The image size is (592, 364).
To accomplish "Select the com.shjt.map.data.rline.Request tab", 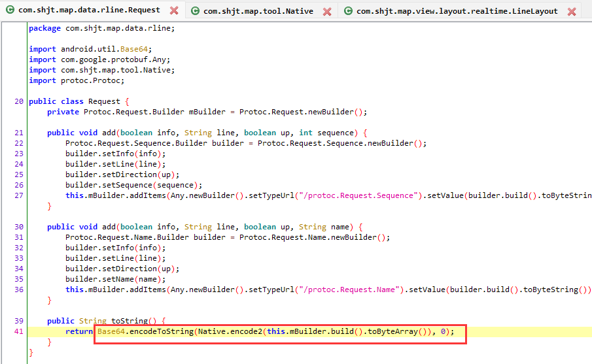I will pos(88,10).
